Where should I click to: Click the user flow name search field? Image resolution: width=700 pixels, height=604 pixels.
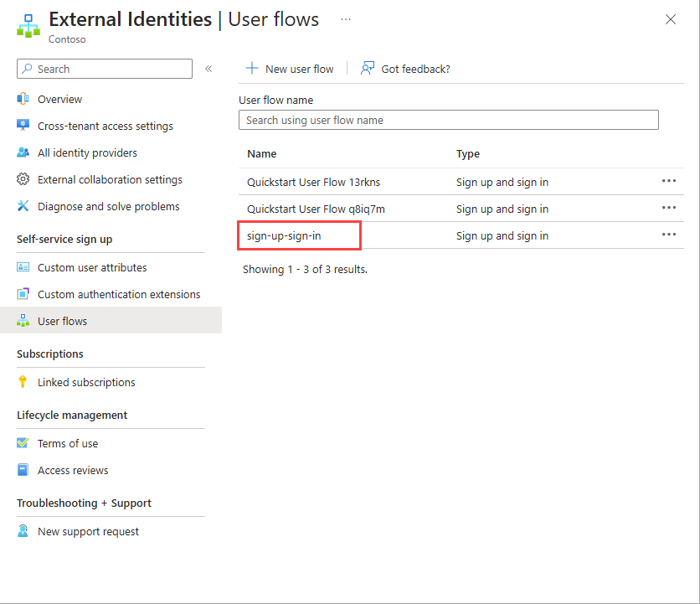click(x=449, y=120)
